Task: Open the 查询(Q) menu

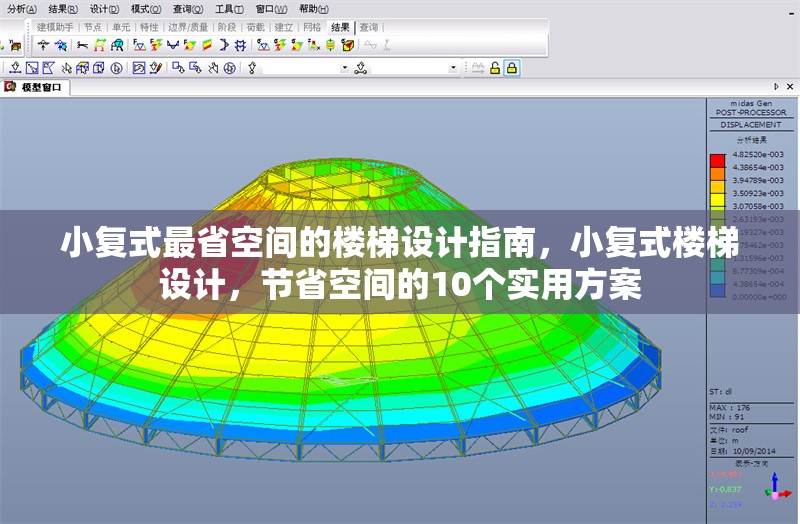Action: point(188,9)
